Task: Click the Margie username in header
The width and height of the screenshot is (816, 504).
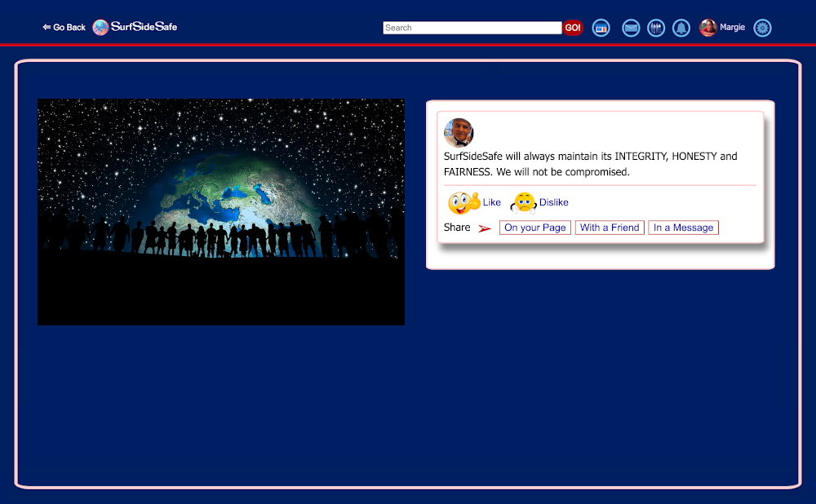Action: point(732,28)
